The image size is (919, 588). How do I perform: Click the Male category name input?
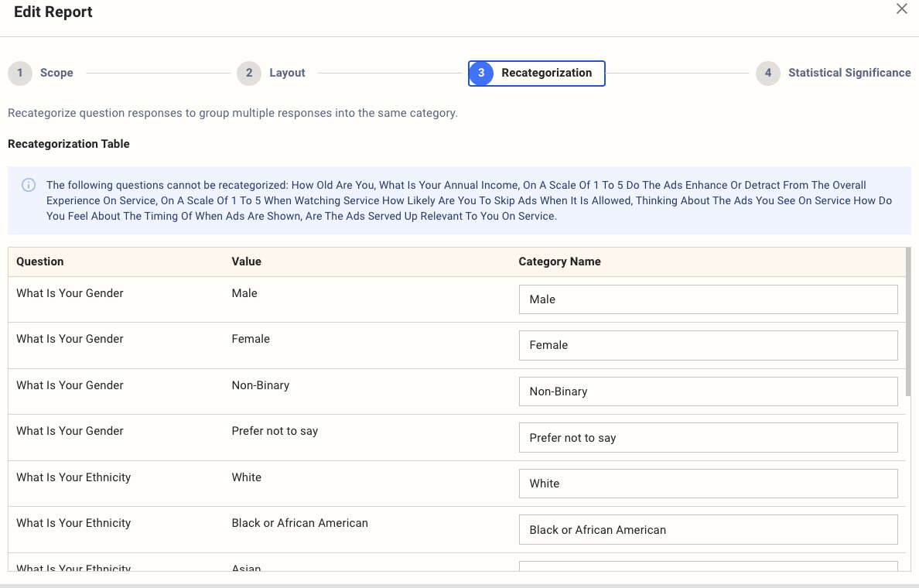(708, 299)
